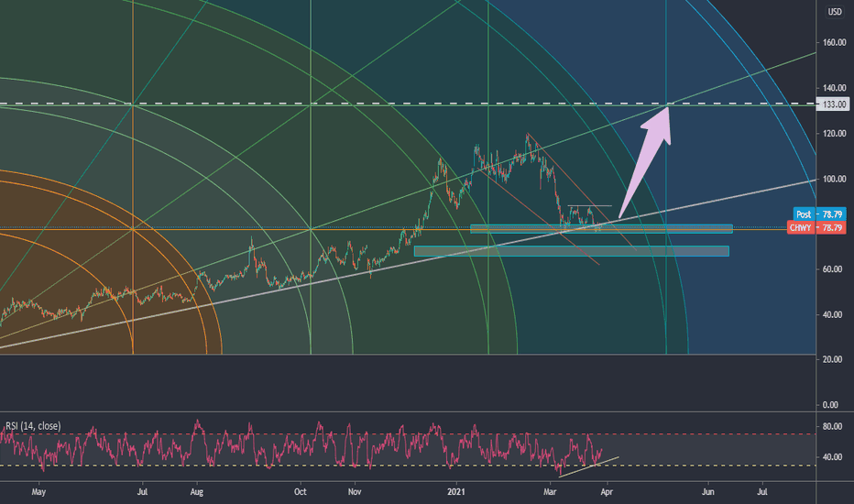Click the 140.00 price axis label

click(x=834, y=87)
